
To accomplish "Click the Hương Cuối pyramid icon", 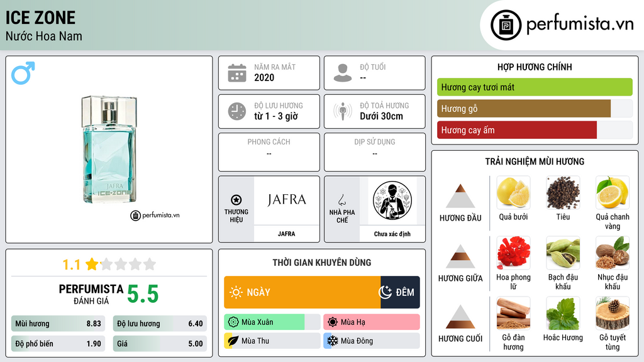I will (460, 317).
